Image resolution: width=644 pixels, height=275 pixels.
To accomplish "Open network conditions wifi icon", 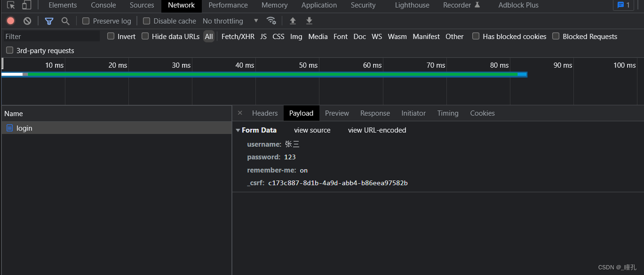I will click(x=271, y=21).
